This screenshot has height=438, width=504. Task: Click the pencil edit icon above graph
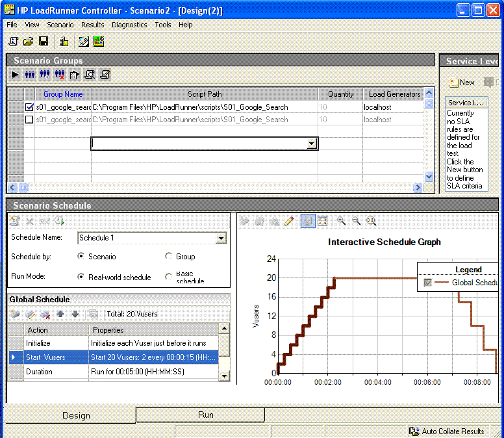pyautogui.click(x=289, y=221)
